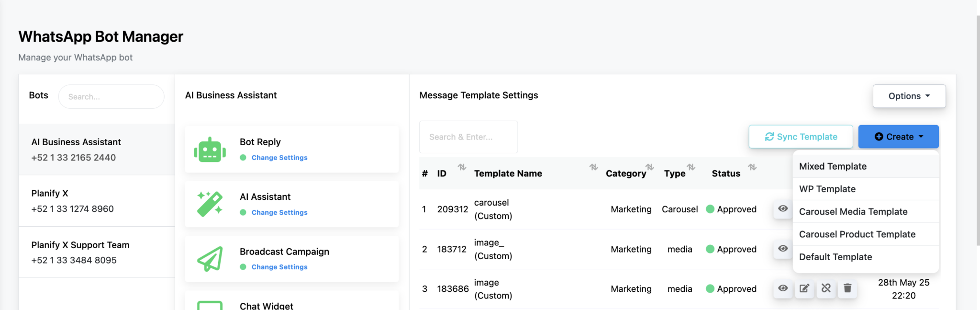
Task: View template 209312 carousel with eye icon
Action: coord(783,209)
